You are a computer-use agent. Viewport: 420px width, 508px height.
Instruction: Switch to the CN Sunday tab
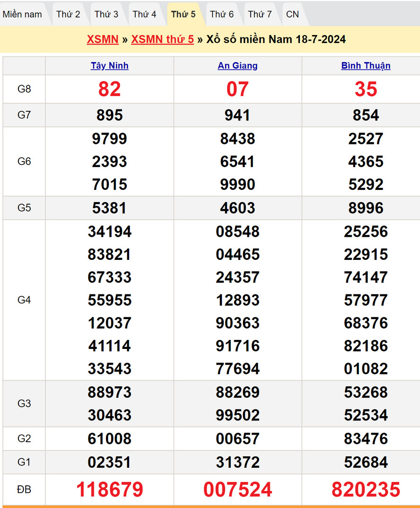[292, 14]
